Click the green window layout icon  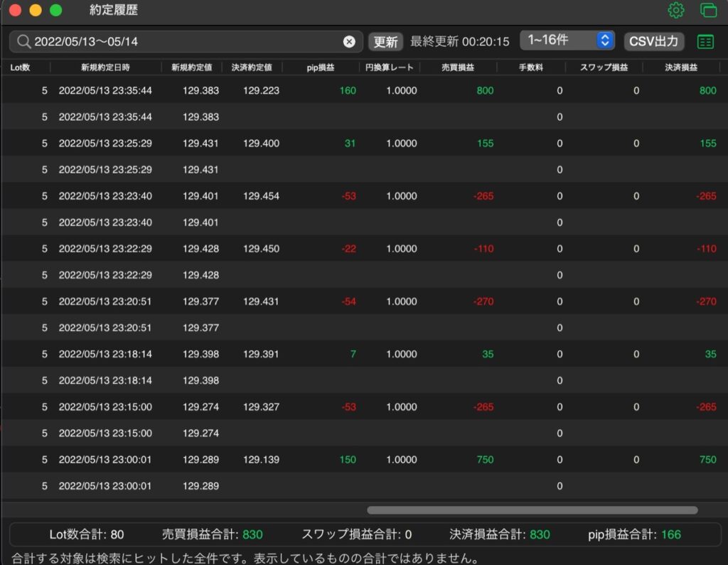point(709,10)
